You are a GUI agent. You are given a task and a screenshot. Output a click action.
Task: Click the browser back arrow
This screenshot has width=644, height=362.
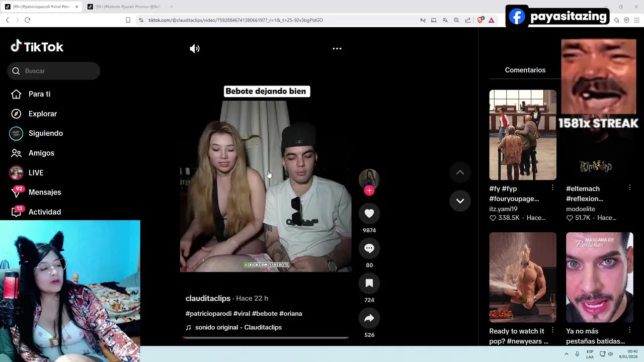(7, 20)
